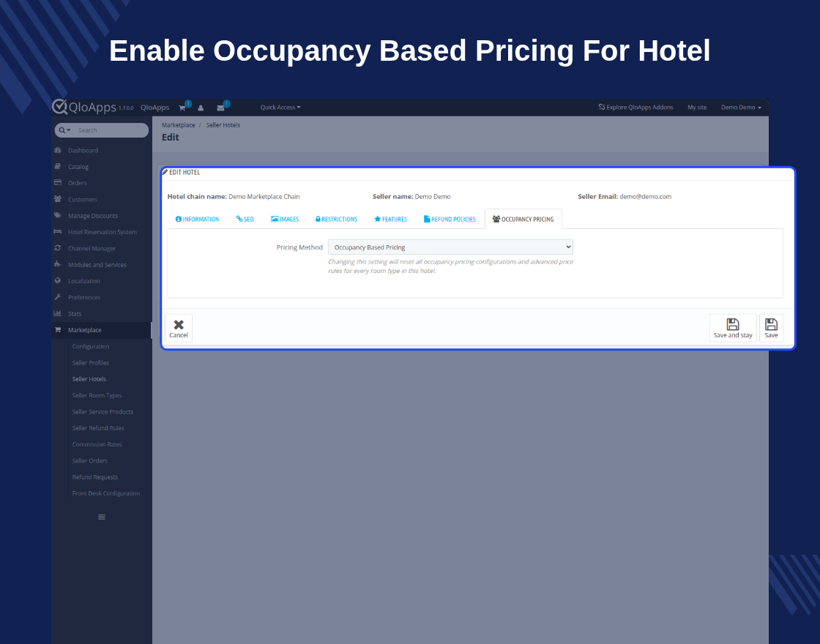Click the Save floppy disk icon
Screen dimensions: 820x644
click(771, 324)
